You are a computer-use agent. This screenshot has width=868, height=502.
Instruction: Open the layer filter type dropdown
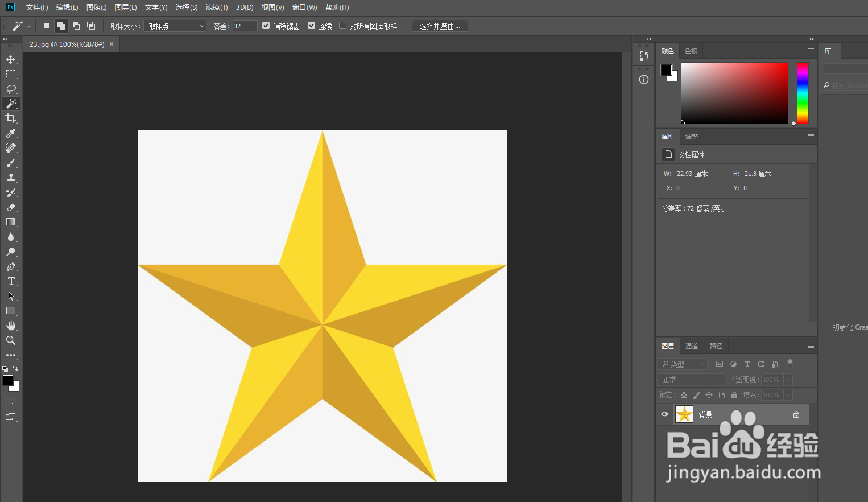(x=683, y=364)
